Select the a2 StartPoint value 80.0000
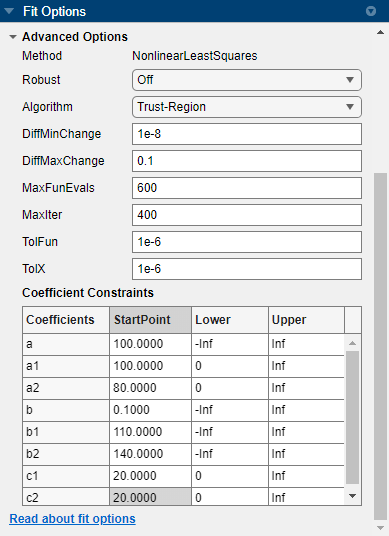 [x=150, y=388]
